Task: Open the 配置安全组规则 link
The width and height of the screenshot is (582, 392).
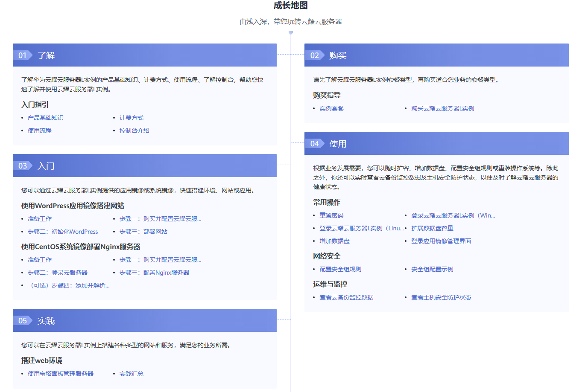Action: [340, 269]
